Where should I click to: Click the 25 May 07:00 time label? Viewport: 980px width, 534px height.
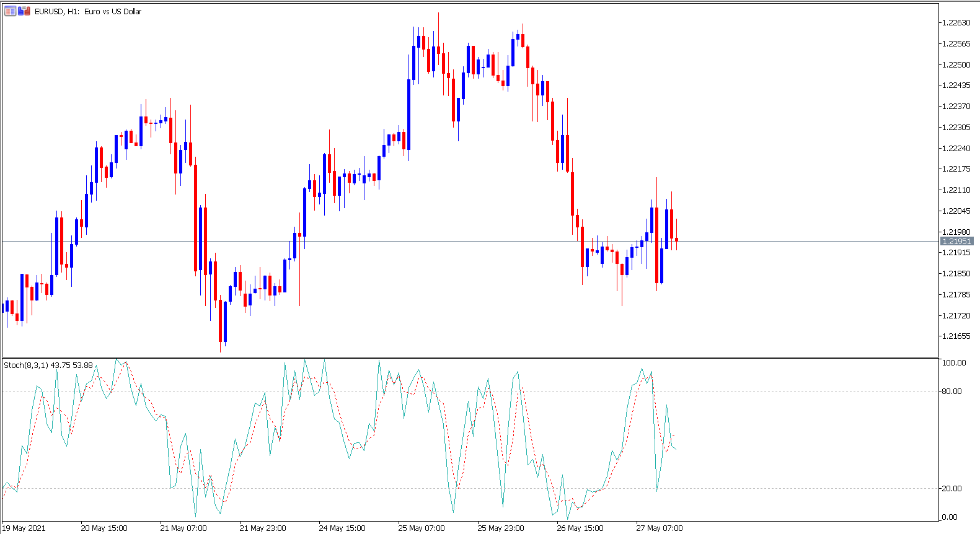(x=422, y=528)
